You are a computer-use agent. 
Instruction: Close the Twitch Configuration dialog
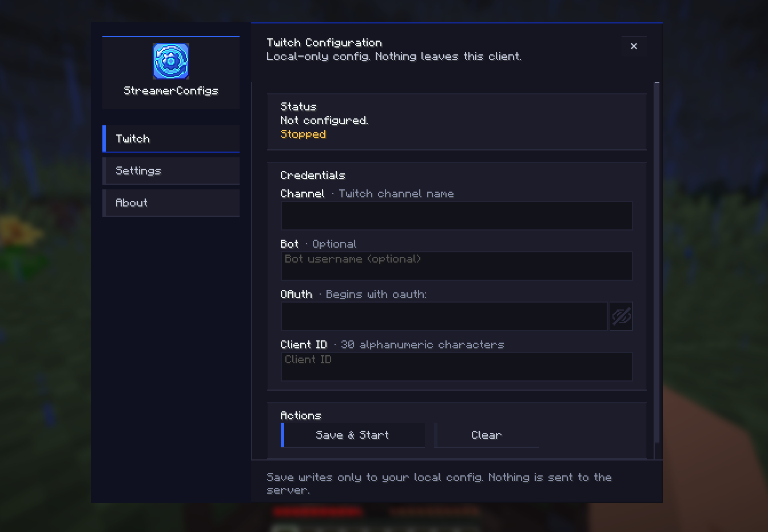pyautogui.click(x=634, y=46)
